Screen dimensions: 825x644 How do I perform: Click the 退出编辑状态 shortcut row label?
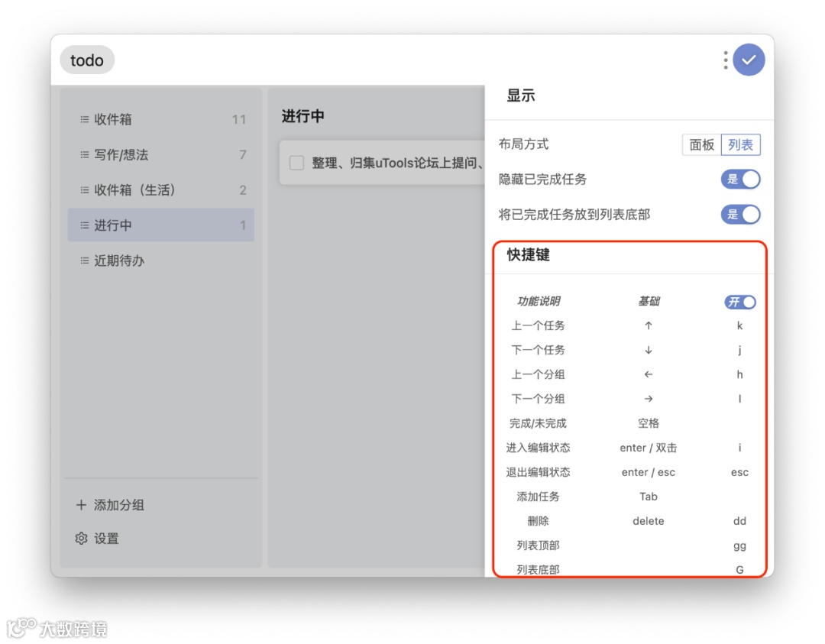[x=539, y=472]
